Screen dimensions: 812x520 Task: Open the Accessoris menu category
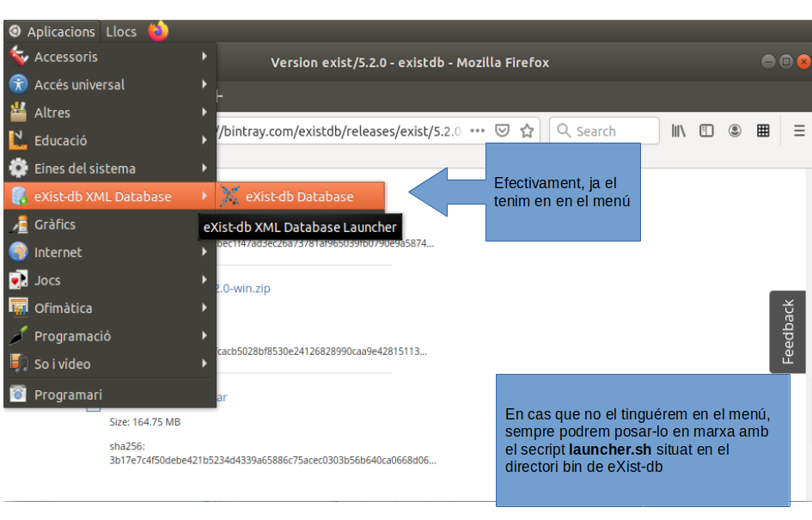(110, 57)
